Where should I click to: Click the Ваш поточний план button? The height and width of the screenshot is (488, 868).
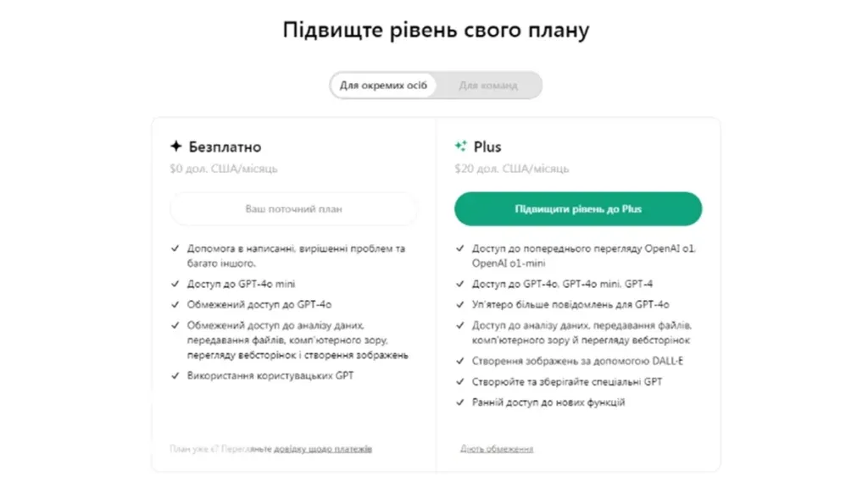pyautogui.click(x=294, y=208)
